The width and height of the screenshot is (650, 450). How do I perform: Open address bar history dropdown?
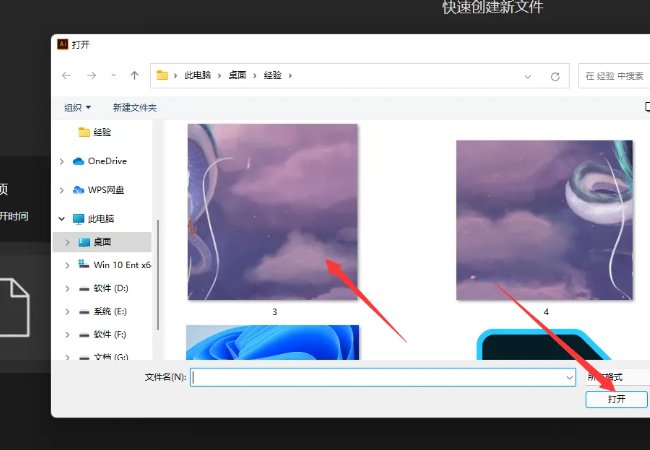pos(528,77)
